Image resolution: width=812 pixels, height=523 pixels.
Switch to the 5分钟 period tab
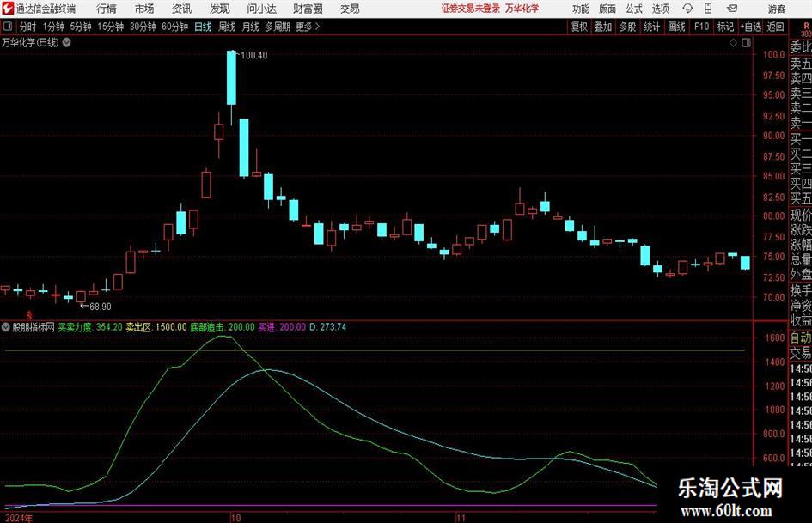[81, 27]
